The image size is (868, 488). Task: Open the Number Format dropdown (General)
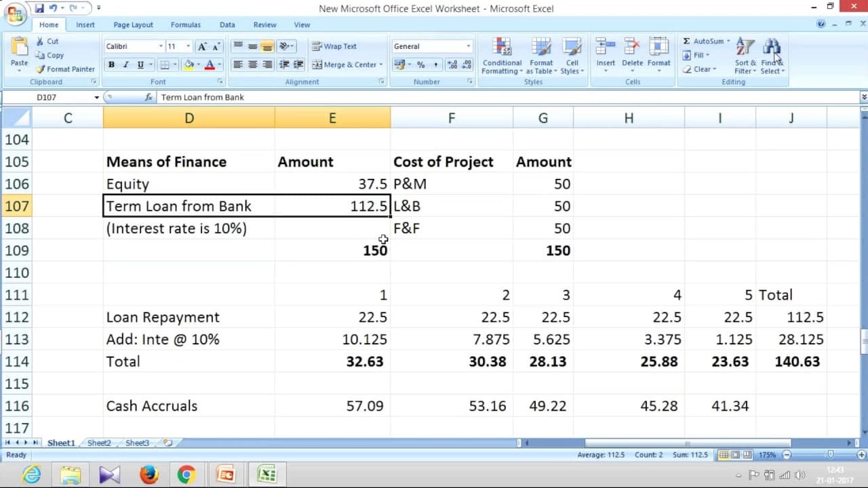pos(468,46)
